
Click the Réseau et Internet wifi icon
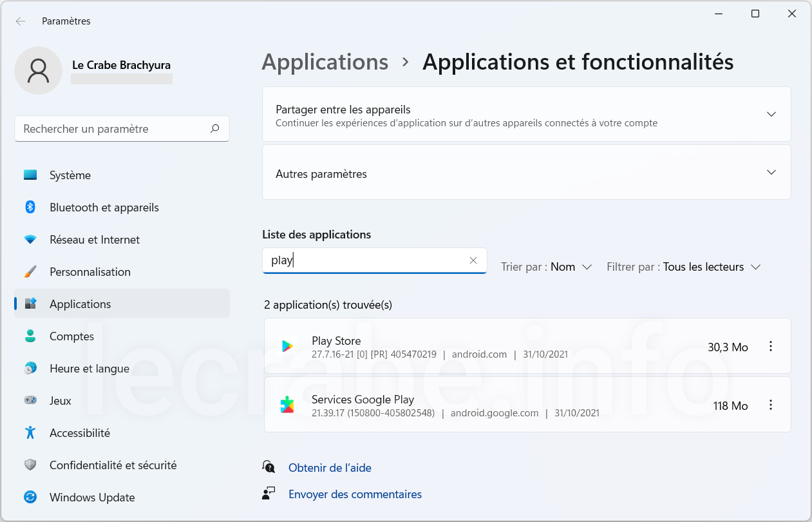[x=30, y=240]
